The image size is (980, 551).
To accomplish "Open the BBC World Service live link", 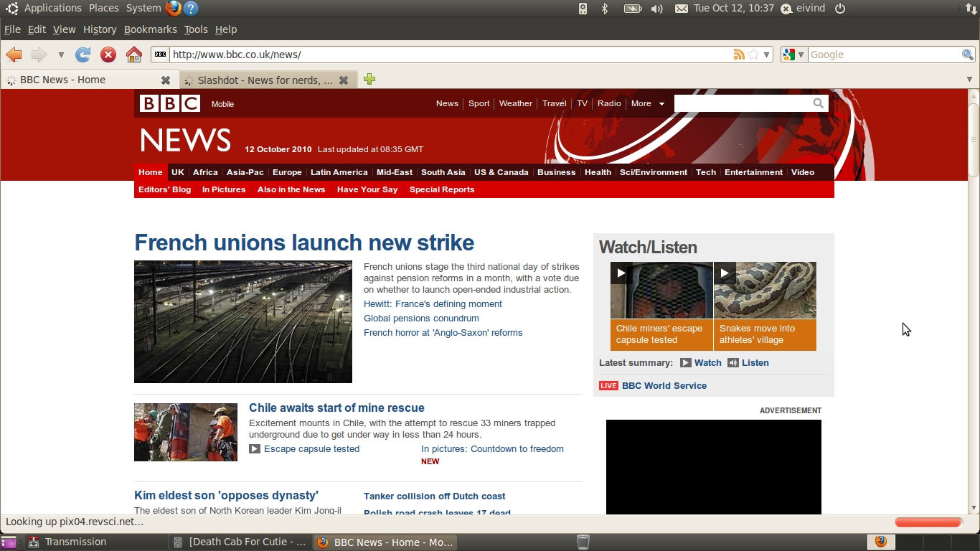I will [664, 385].
